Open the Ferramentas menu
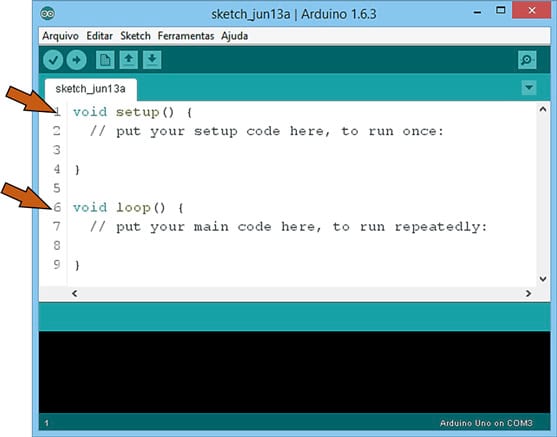The image size is (557, 437). pyautogui.click(x=186, y=36)
